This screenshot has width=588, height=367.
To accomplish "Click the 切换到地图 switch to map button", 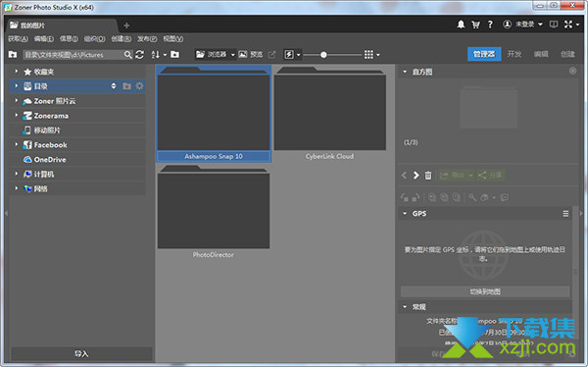I will click(x=485, y=291).
